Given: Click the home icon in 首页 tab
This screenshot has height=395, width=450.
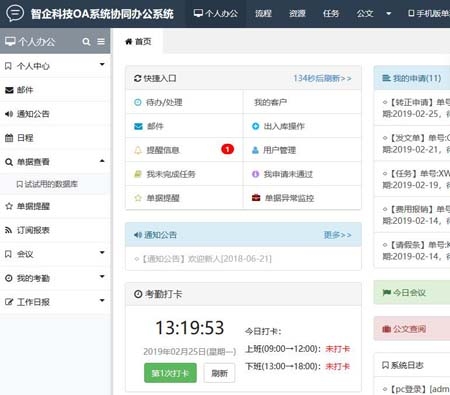Looking at the screenshot, I should [x=128, y=42].
